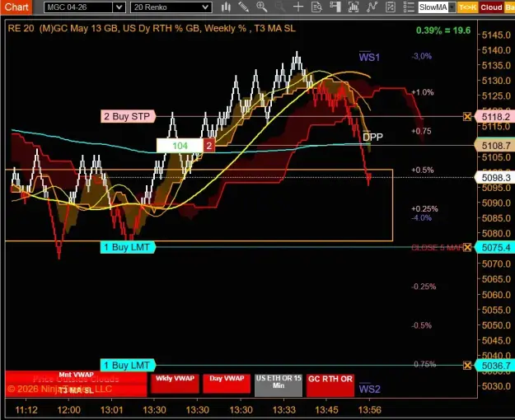
Task: Click the CLOSE 5 MAR label
Action: point(437,248)
